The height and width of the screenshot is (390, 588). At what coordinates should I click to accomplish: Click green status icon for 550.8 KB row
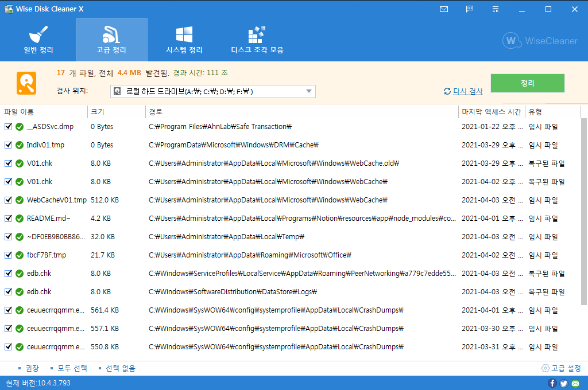pyautogui.click(x=20, y=348)
